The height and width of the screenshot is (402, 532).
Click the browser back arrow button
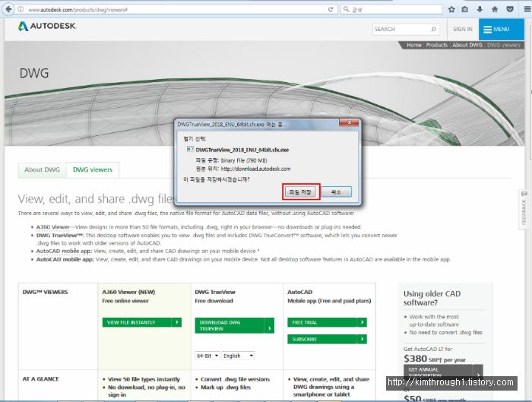click(8, 9)
